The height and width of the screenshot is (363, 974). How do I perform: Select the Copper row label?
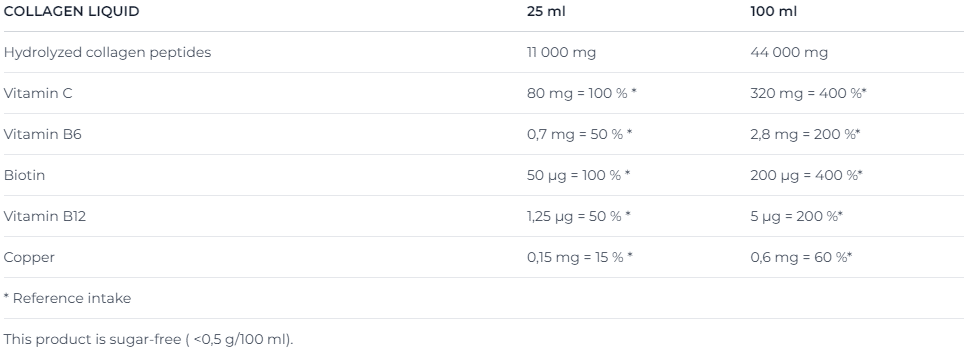pos(29,257)
